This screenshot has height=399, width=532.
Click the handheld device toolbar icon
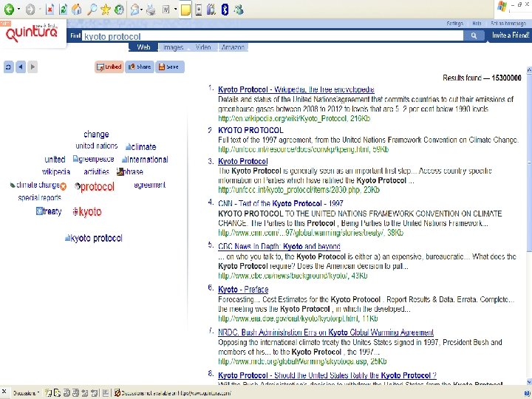[199, 10]
